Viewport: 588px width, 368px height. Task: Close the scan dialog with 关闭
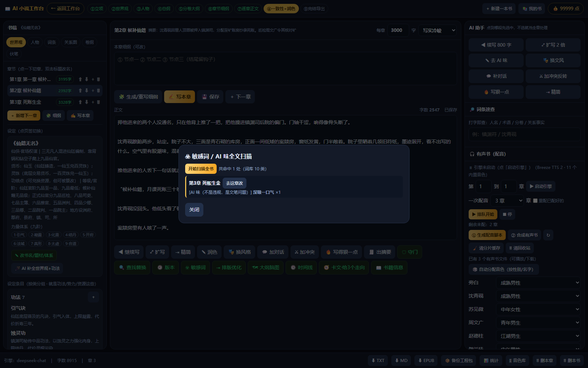(x=194, y=210)
